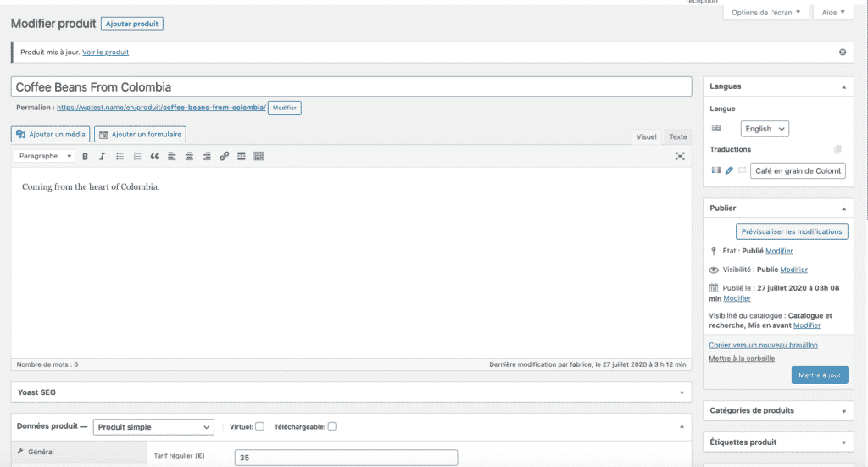Align text left
Screen dimensions: 868x467
(171, 157)
